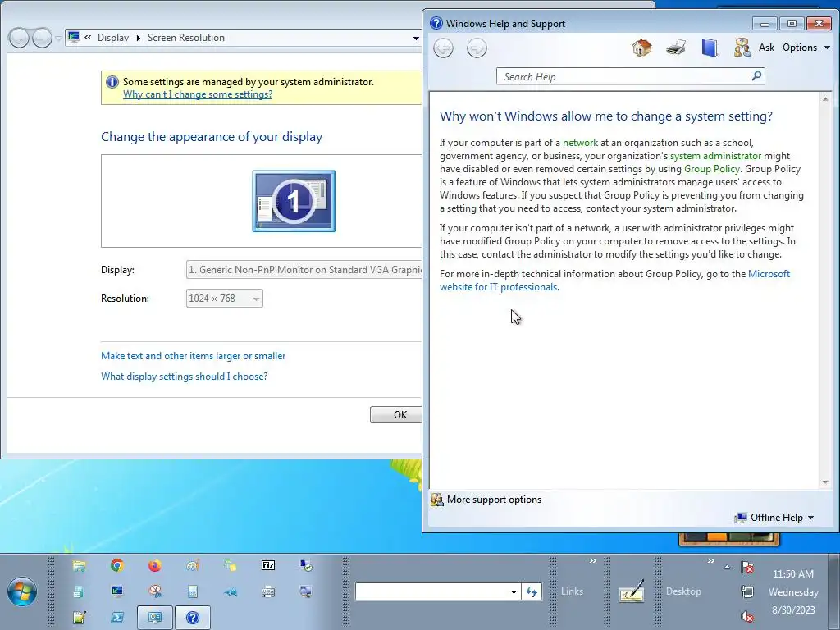
Task: Launch Firefox from the taskbar
Action: click(x=155, y=566)
